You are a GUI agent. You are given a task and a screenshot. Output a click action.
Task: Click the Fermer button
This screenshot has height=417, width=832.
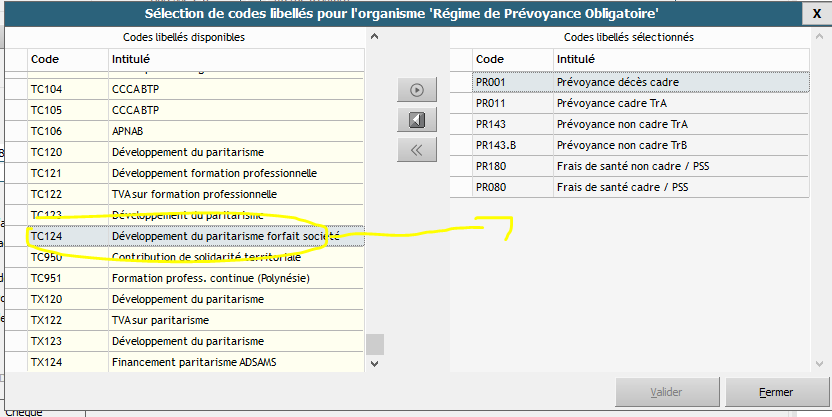tap(776, 392)
